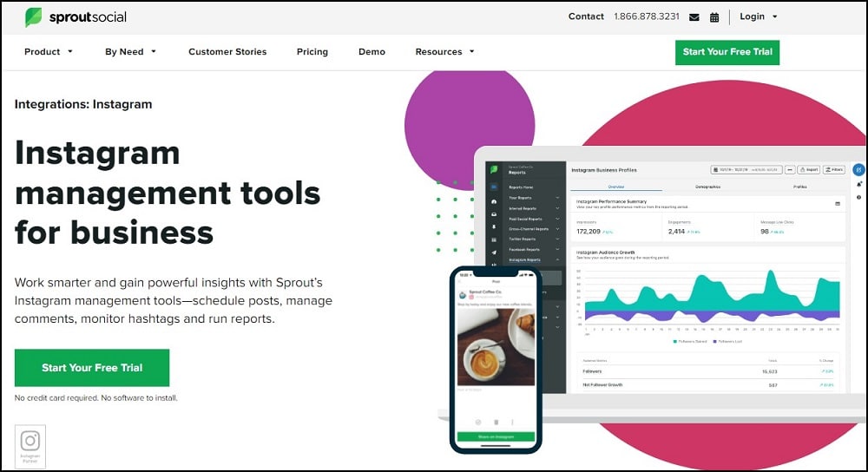Viewport: 868px width, 472px height.
Task: Click the 98 message link clicks value
Action: [x=765, y=232]
